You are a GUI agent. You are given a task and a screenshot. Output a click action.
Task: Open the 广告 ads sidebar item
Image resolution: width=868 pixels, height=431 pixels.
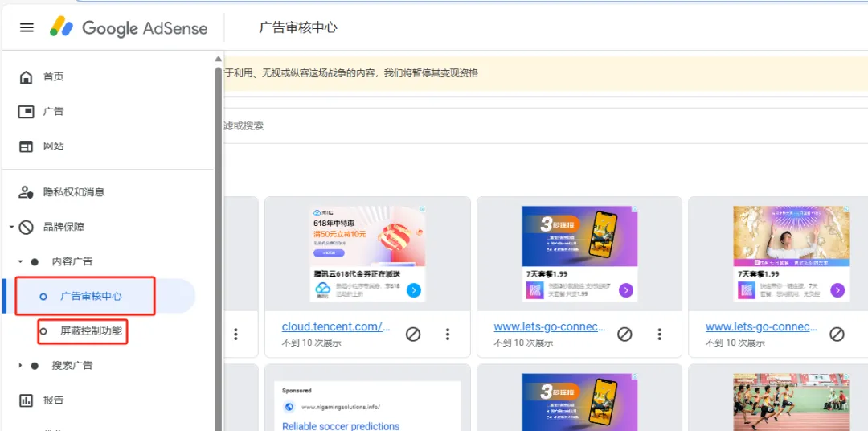(x=53, y=112)
